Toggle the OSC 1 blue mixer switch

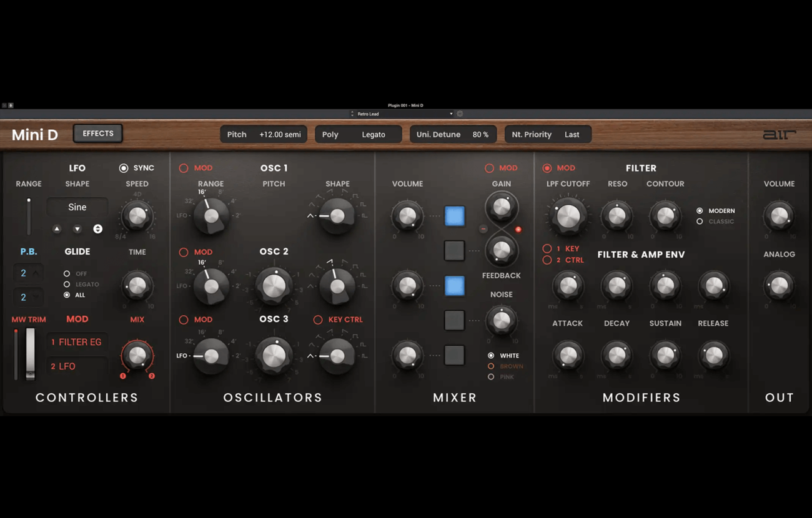coord(455,216)
